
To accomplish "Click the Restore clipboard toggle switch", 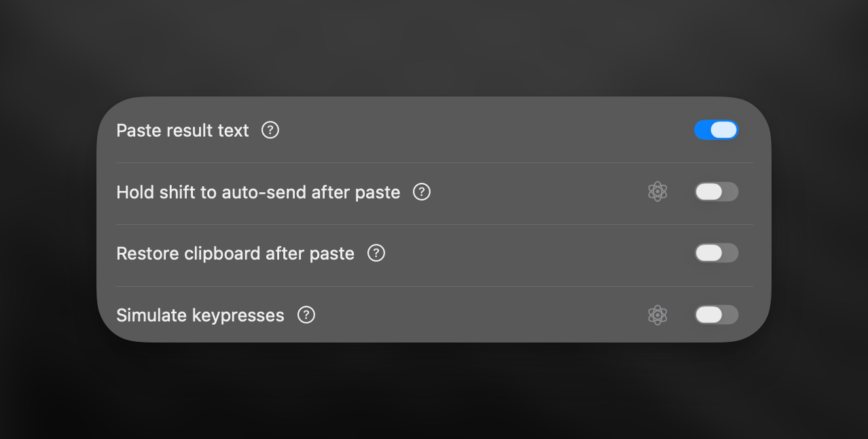I will point(717,252).
